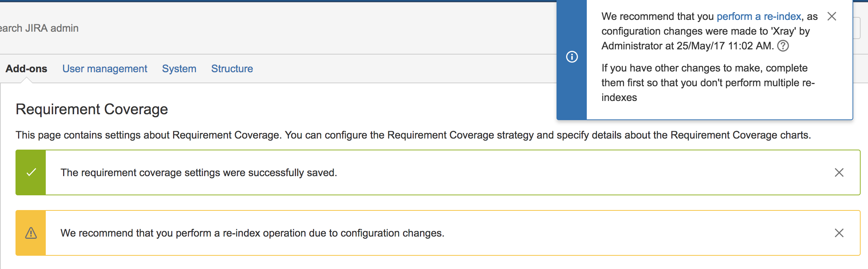Close the yellow re-index warning message
The width and height of the screenshot is (868, 269).
click(839, 233)
